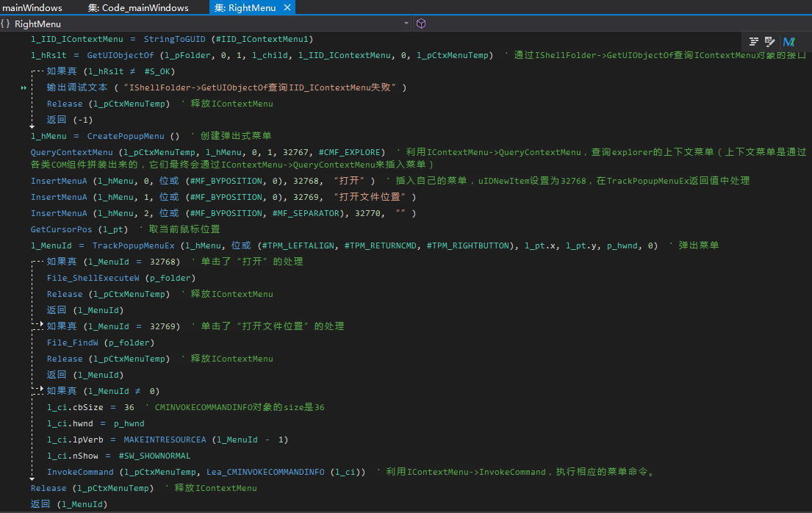Click the Lea_CMINVOKECOMMANDINFO function name
This screenshot has height=513, width=812.
click(266, 472)
